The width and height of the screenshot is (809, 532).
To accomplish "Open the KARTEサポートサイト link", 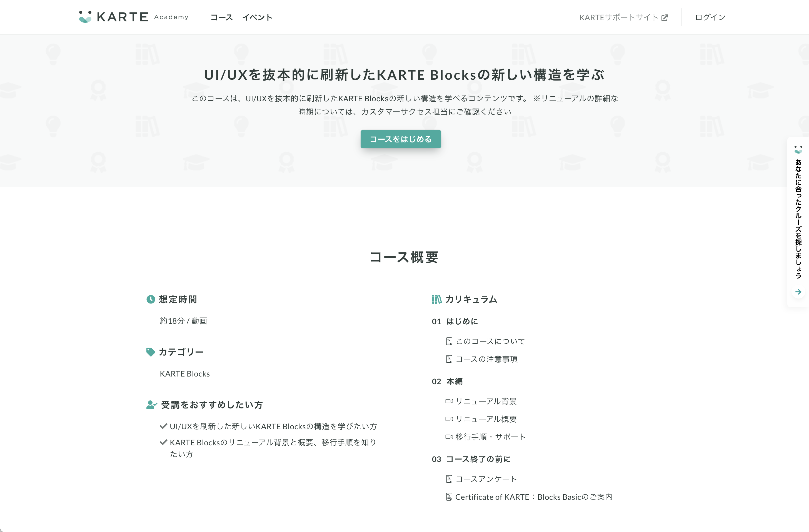I will pyautogui.click(x=619, y=18).
